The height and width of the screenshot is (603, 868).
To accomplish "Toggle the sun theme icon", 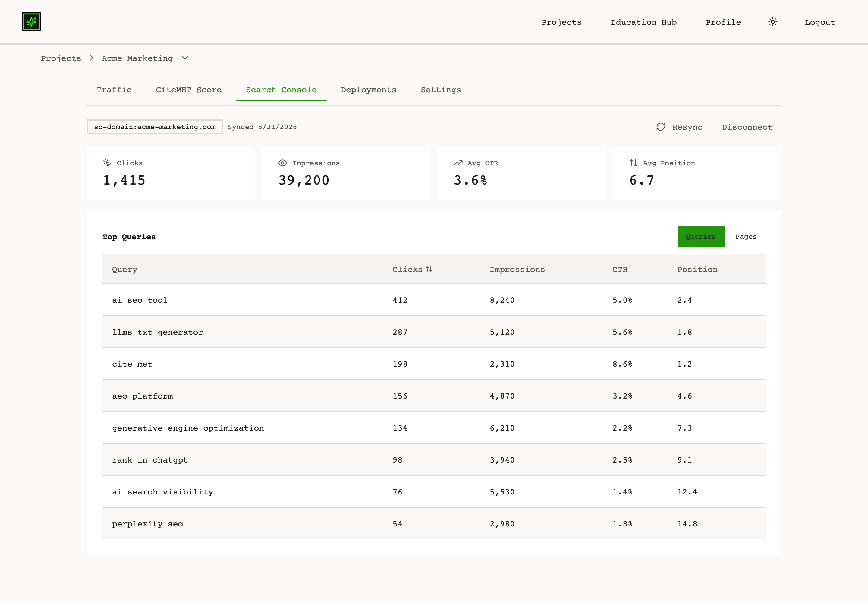I will click(773, 22).
